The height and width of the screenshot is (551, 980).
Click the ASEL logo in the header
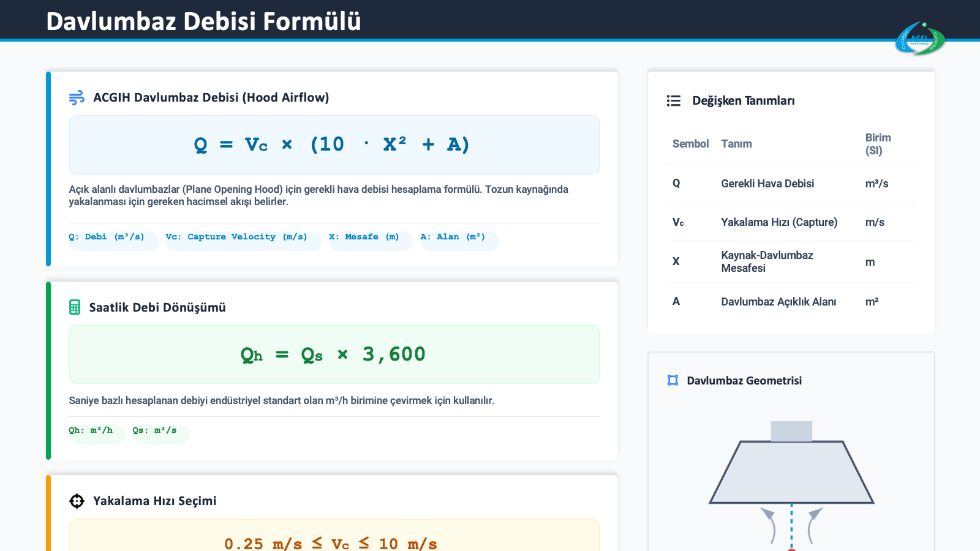pos(919,39)
